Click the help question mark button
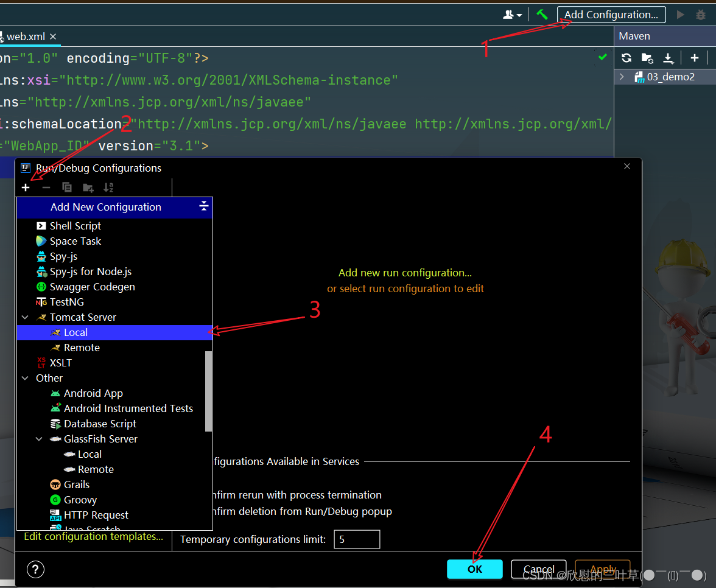716x588 pixels. [x=35, y=569]
